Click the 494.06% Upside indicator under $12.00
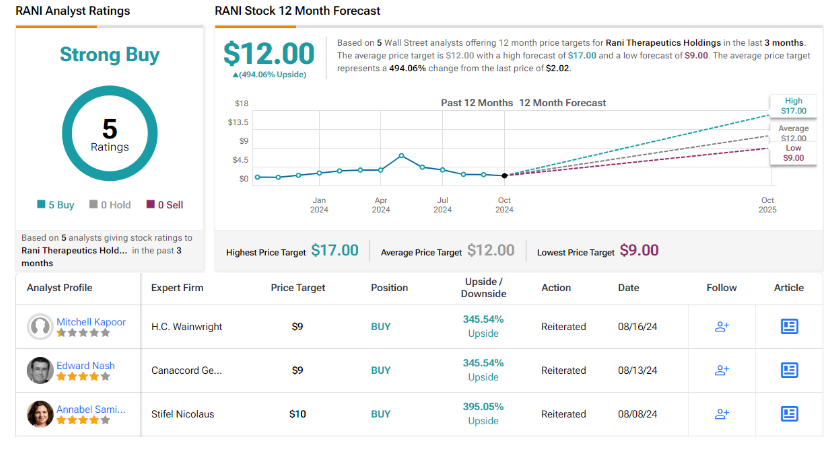The image size is (834, 463). [269, 75]
